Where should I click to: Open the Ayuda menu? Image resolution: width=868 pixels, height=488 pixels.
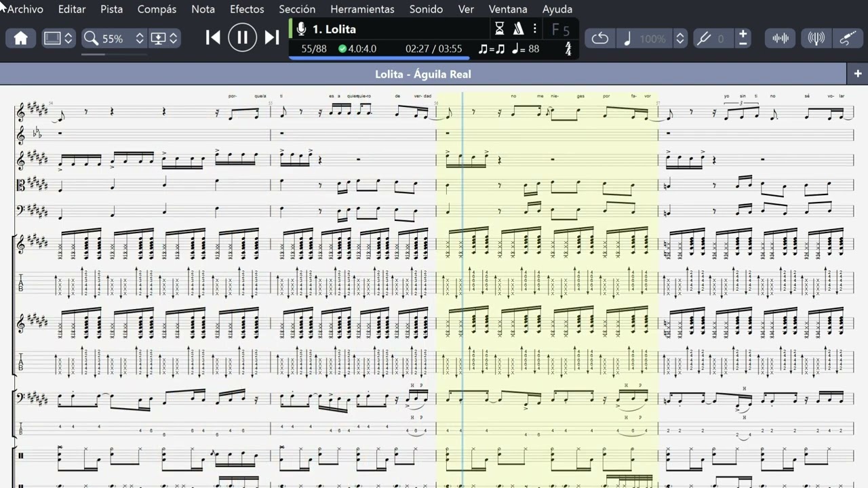click(557, 9)
